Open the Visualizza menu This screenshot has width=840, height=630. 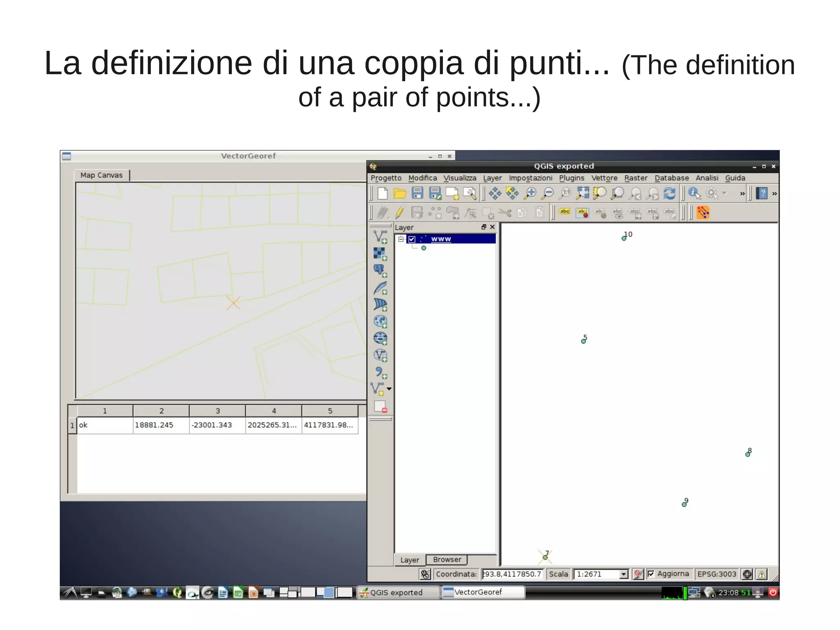(x=460, y=178)
